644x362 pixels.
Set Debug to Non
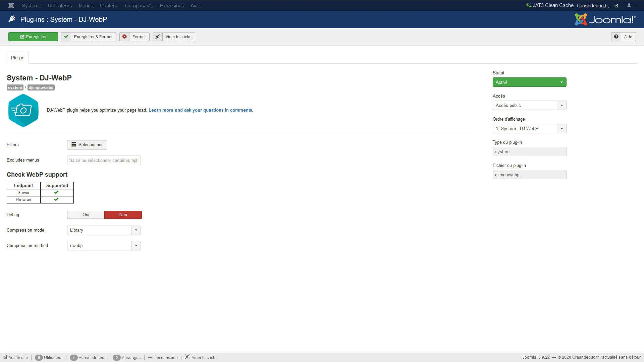point(123,215)
